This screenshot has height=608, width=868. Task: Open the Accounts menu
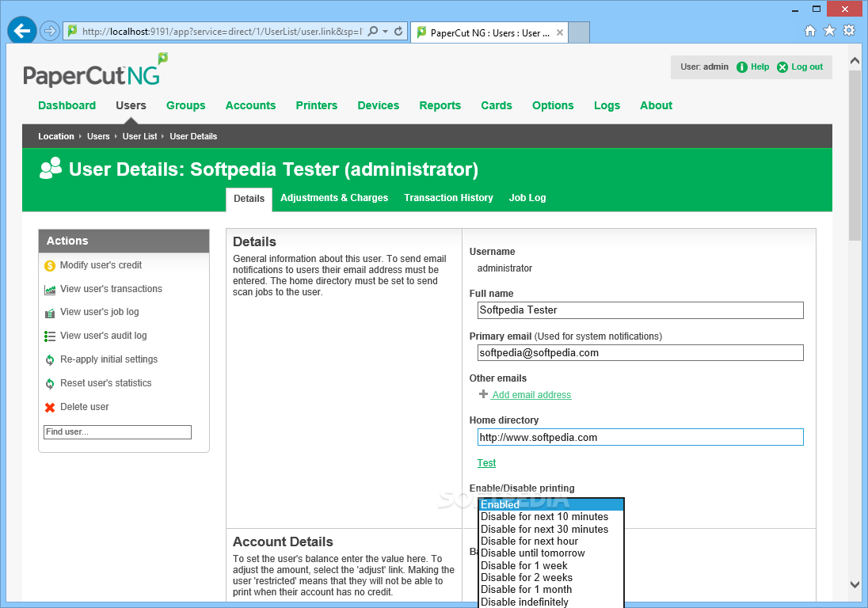point(250,105)
